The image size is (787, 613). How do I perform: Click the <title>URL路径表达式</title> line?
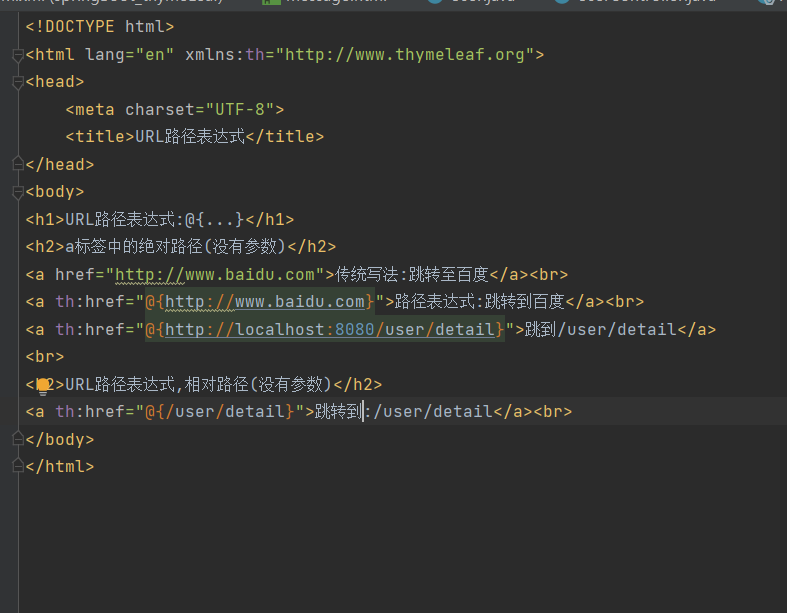pos(195,137)
